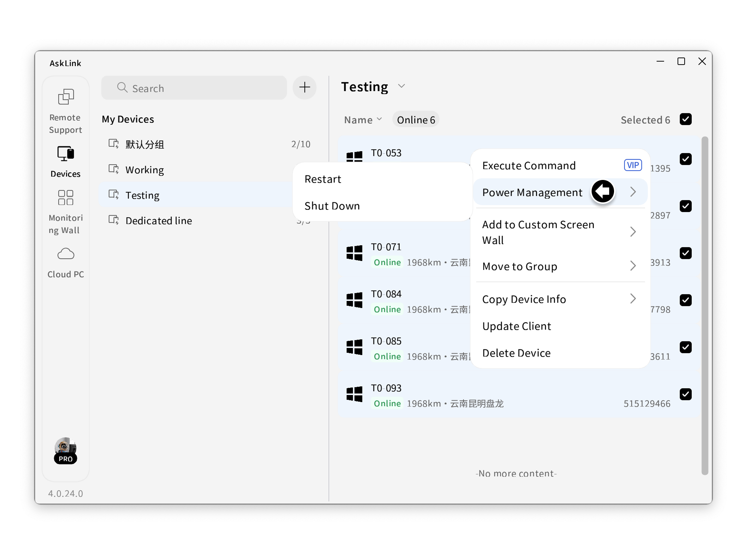Click the Online 6 filter button
The height and width of the screenshot is (560, 747).
416,120
